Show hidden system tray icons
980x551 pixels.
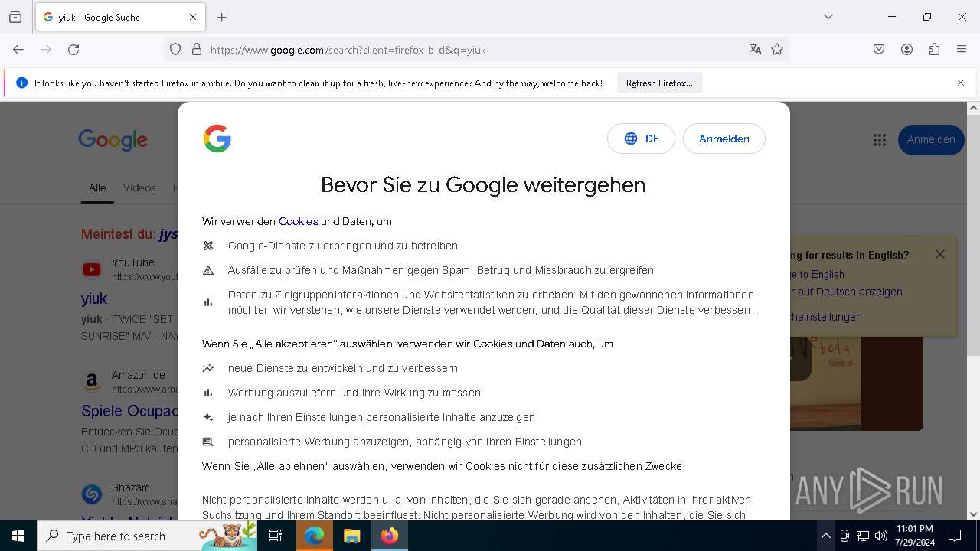coord(825,536)
